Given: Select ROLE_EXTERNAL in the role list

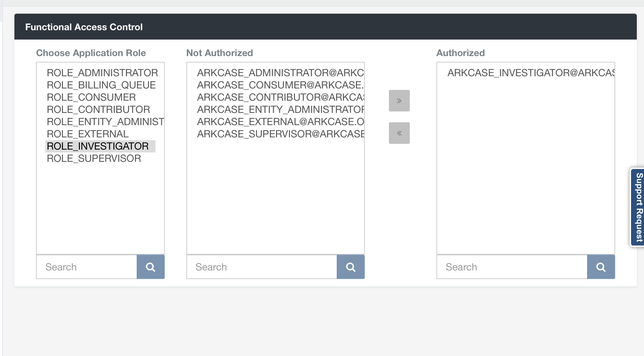Looking at the screenshot, I should click(x=87, y=134).
